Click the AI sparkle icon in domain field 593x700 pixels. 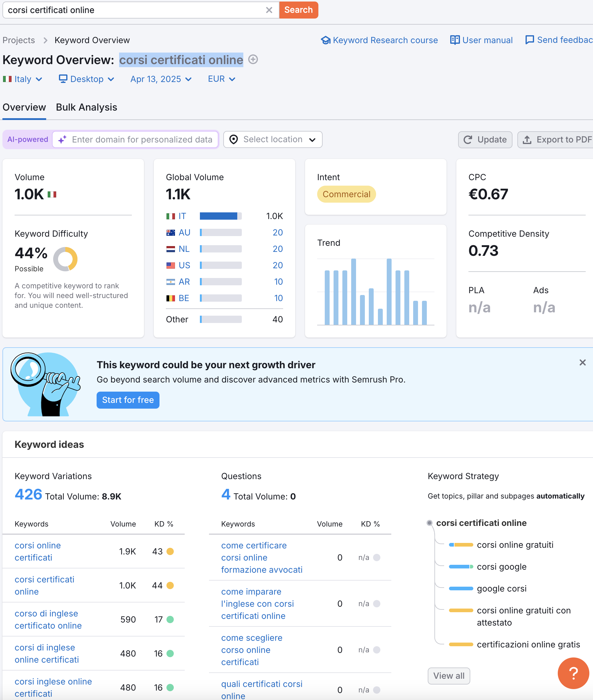[62, 139]
